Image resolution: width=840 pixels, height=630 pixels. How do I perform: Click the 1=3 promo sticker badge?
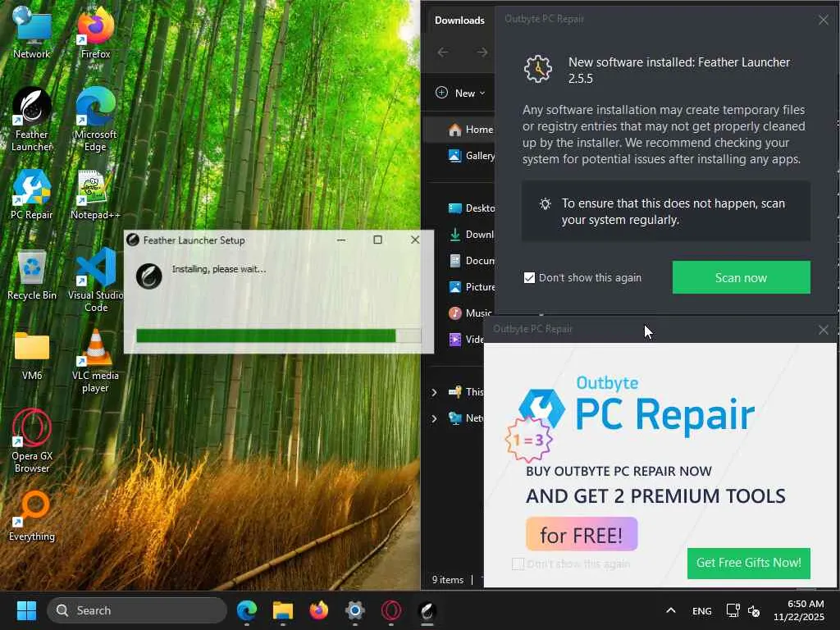[528, 440]
